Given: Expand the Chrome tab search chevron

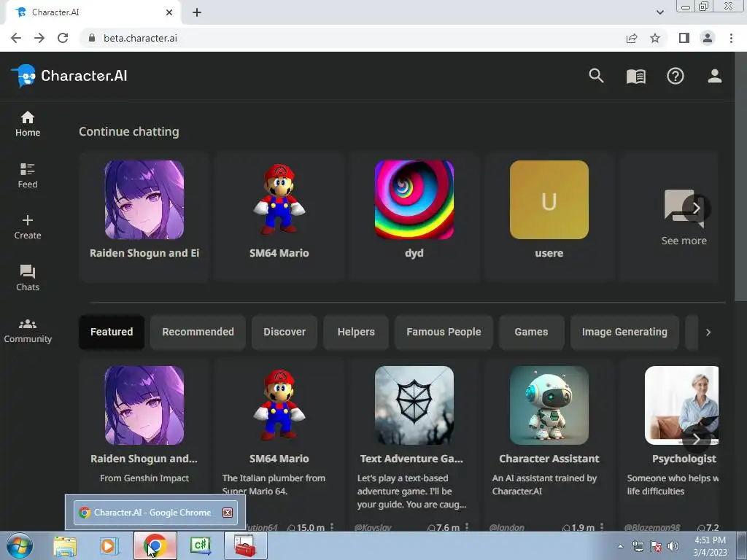Looking at the screenshot, I should (659, 12).
